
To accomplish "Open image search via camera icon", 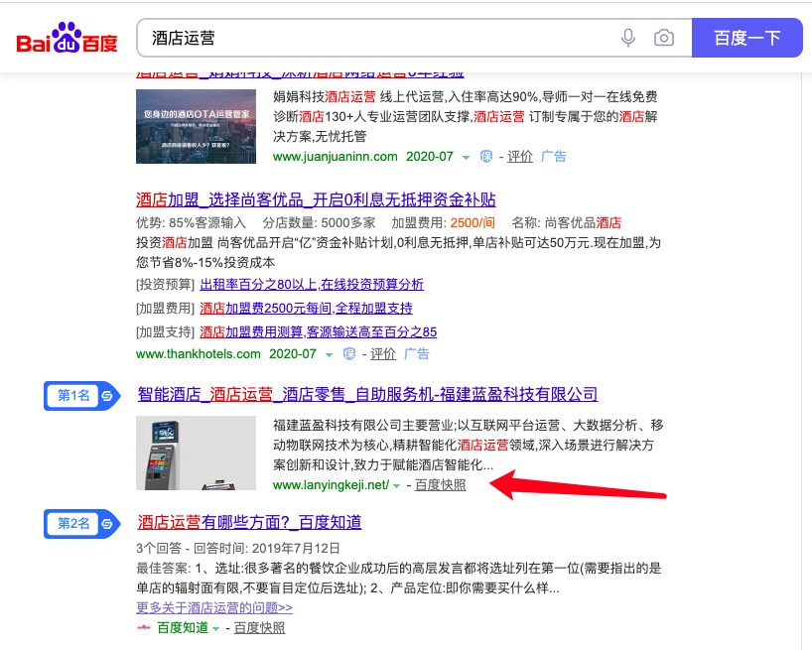I will 664,38.
